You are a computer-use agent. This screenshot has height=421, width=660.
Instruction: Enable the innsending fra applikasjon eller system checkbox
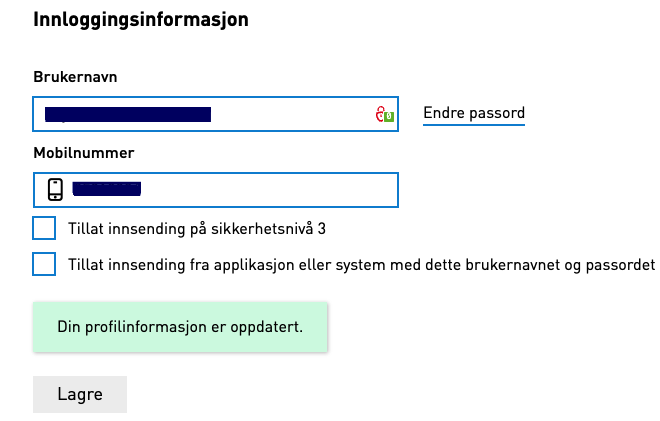44,264
